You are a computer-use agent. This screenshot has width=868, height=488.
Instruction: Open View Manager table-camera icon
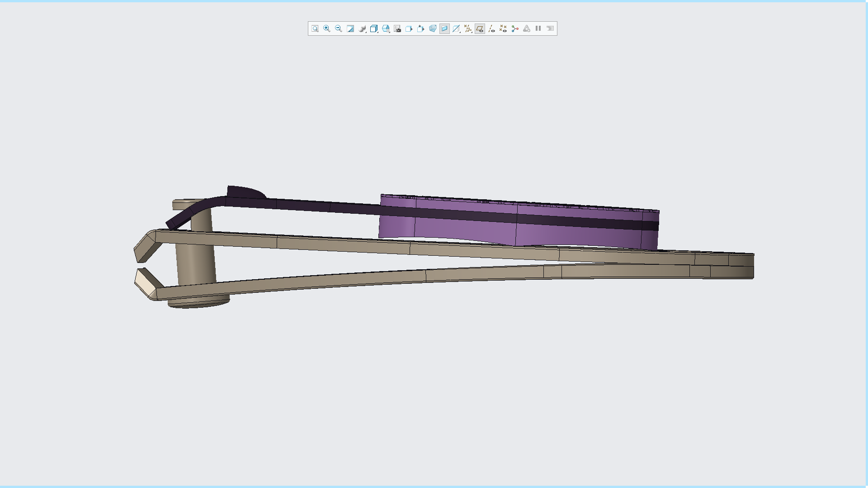point(397,28)
